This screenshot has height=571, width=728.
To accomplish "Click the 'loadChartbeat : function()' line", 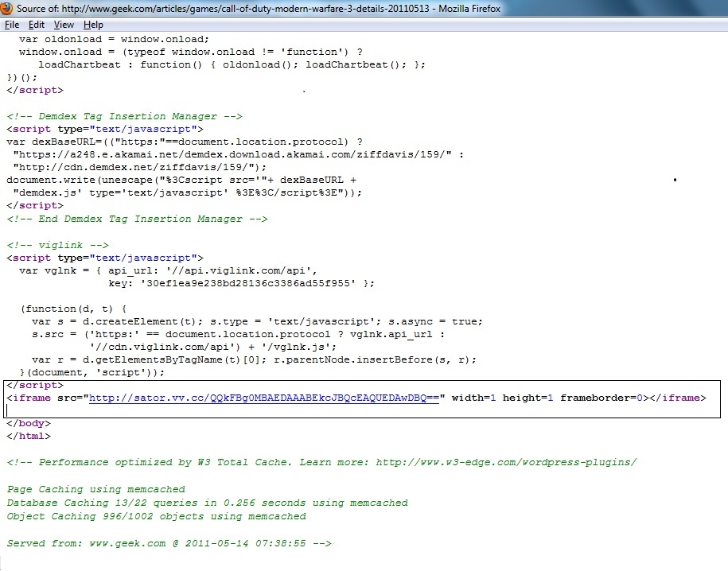I will coord(232,64).
